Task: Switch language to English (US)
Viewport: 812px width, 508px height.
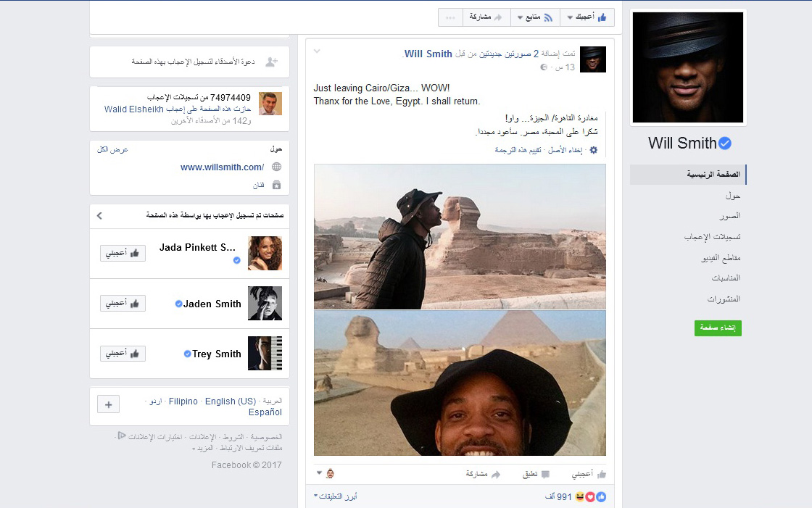Action: click(x=231, y=401)
